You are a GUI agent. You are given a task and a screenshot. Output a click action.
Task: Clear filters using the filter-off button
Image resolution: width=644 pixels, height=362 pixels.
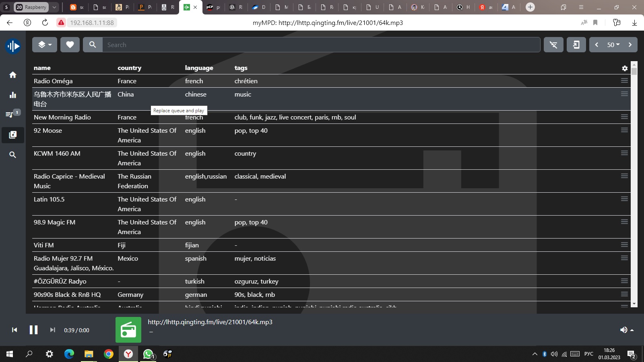[553, 45]
